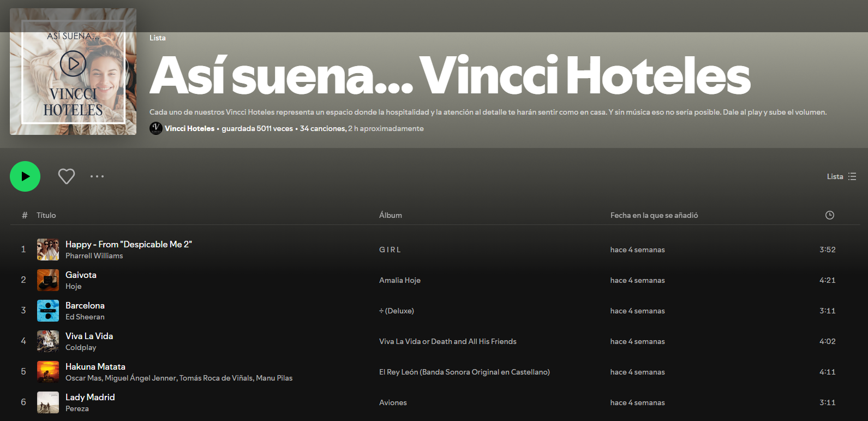Click the 34 canciones count text

(323, 128)
